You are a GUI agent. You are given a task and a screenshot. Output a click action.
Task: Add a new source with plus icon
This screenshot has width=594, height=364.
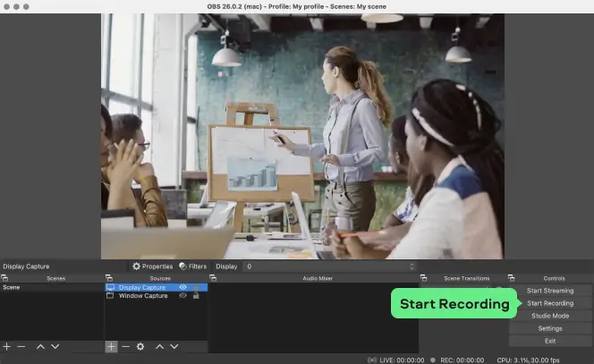click(x=111, y=347)
